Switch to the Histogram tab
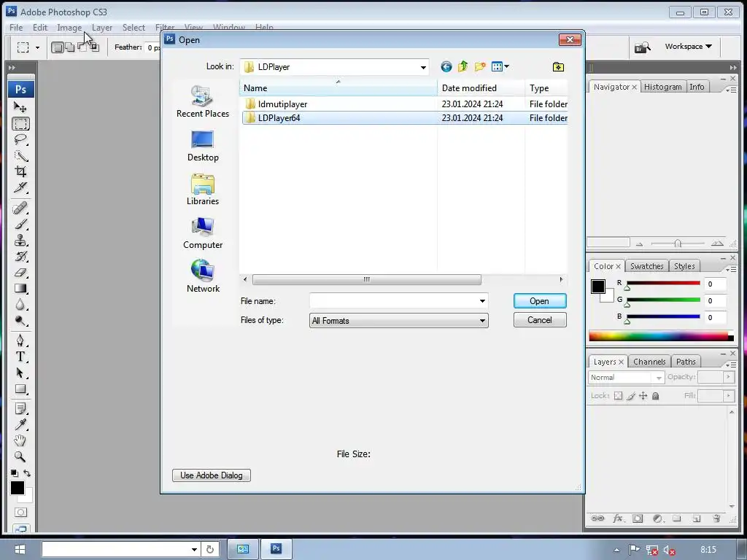 click(662, 87)
